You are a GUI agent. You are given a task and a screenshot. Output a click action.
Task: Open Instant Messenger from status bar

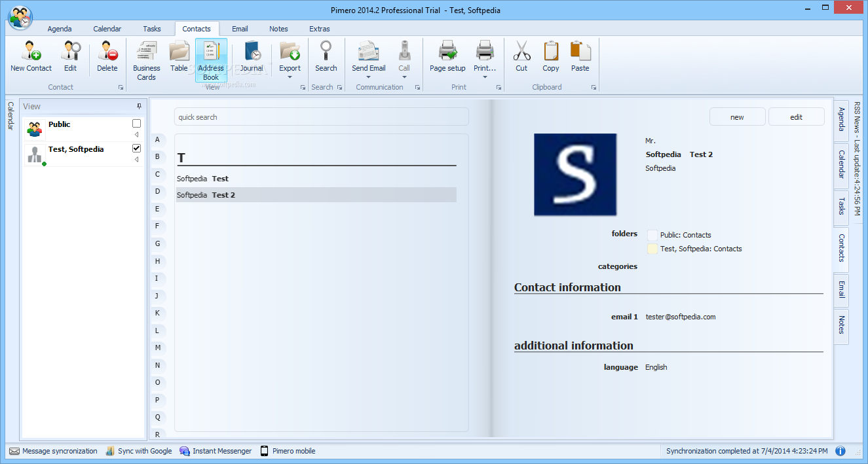tap(216, 451)
